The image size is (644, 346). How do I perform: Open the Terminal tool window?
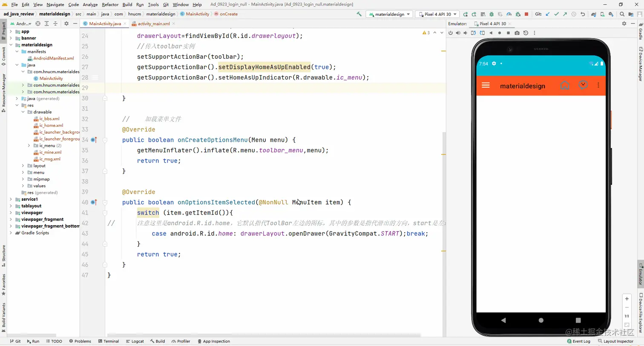click(109, 341)
